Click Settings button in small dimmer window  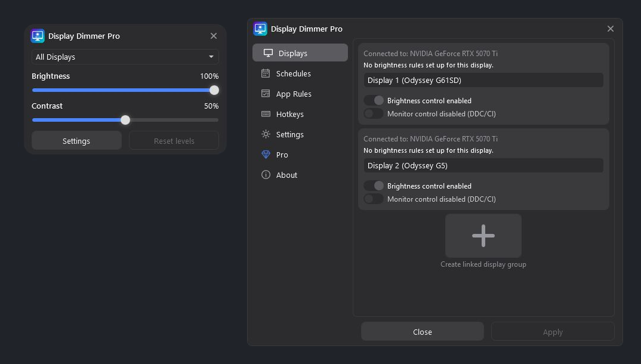(76, 141)
